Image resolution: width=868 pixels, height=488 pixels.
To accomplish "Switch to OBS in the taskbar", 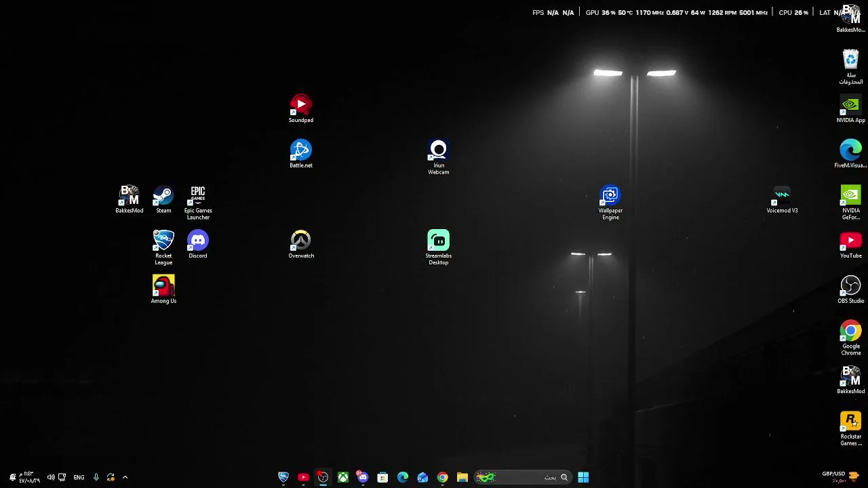I will (x=323, y=477).
